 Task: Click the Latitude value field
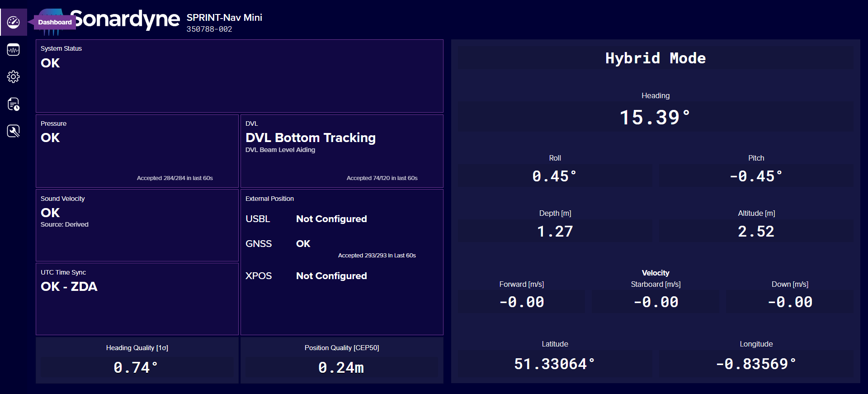tap(555, 364)
